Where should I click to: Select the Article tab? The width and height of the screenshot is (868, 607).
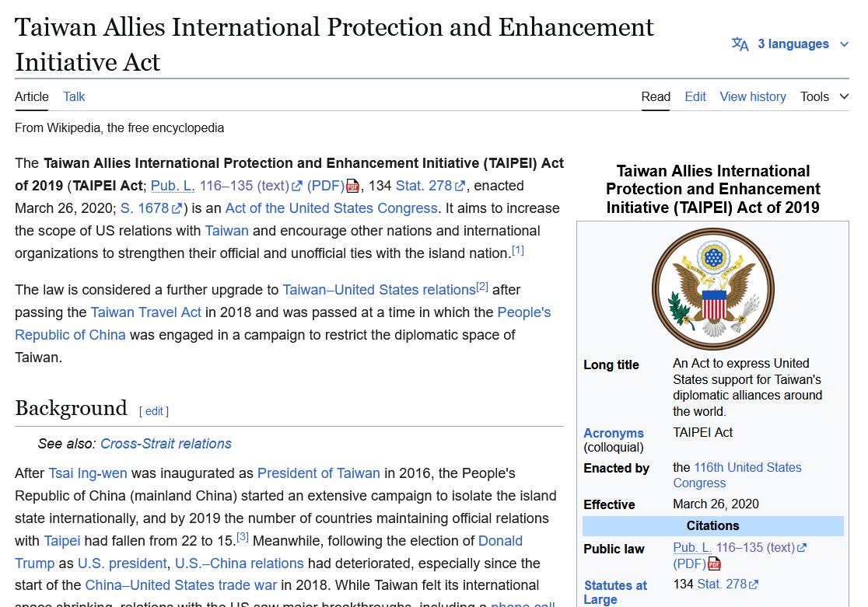coord(32,97)
